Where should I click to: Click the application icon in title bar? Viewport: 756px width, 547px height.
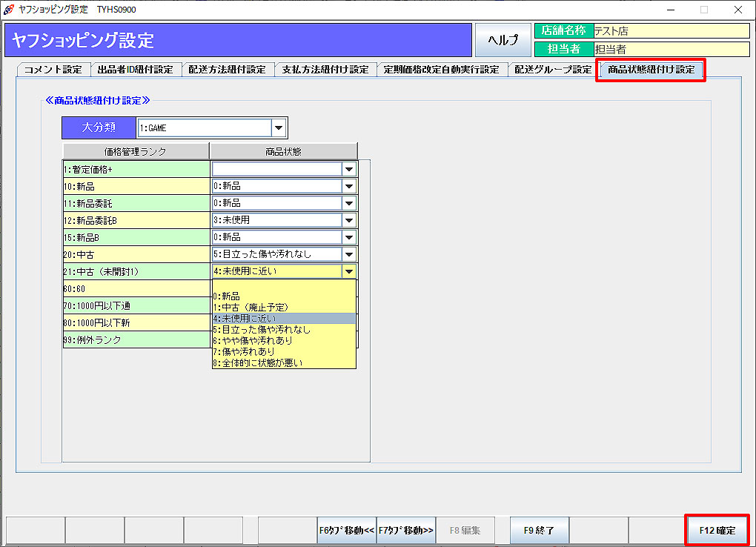pos(8,9)
